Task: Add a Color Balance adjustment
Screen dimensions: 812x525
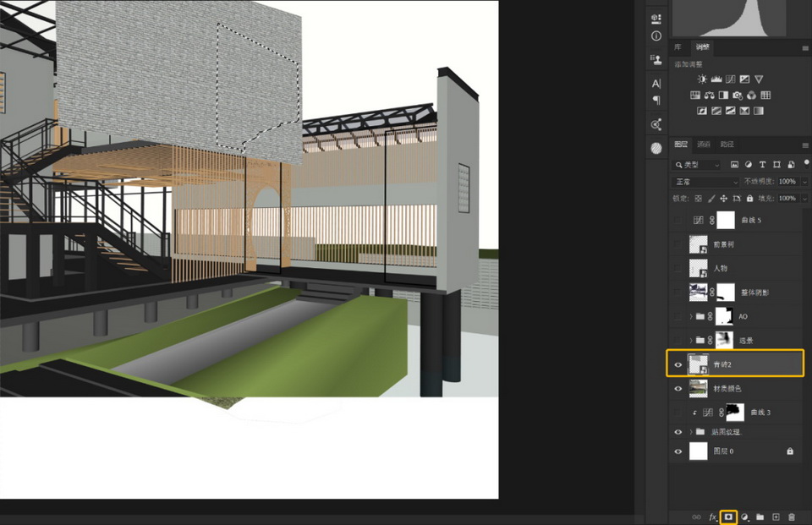Action: click(x=710, y=96)
